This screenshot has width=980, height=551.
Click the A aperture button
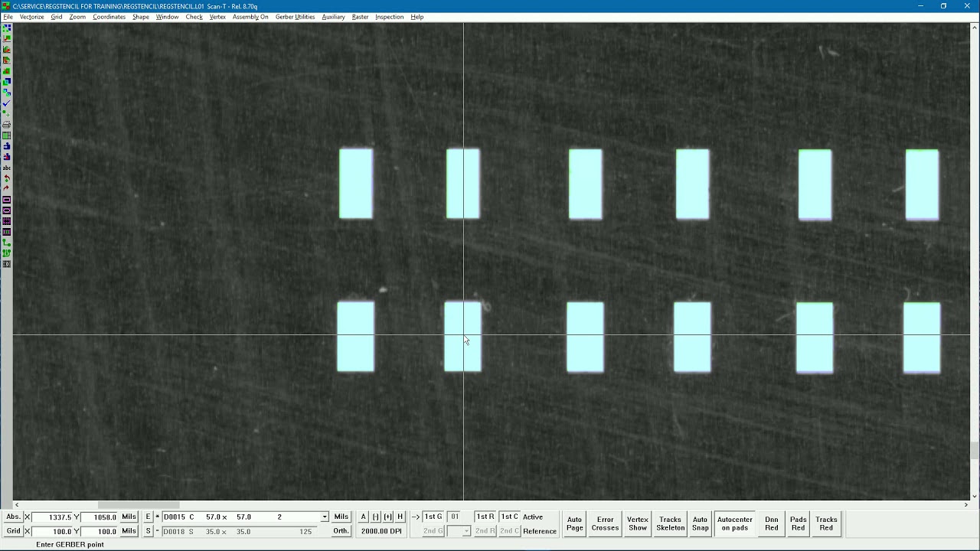coord(364,517)
